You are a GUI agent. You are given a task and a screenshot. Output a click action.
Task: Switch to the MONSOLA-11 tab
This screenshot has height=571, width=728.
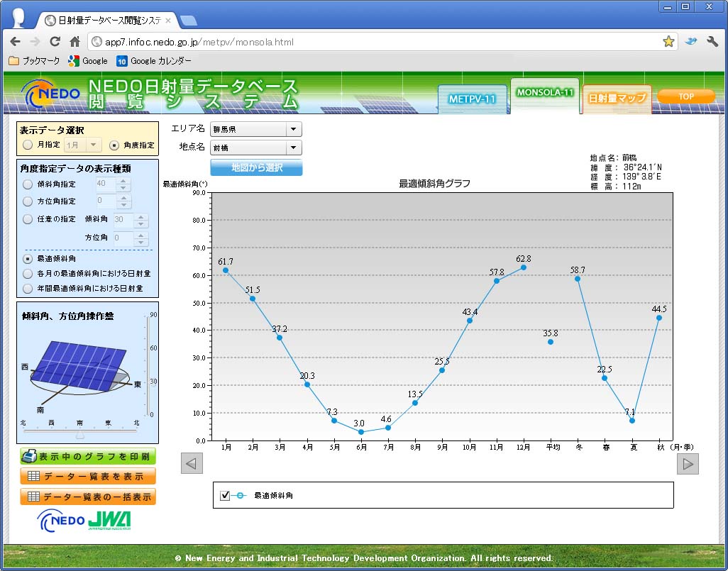545,95
